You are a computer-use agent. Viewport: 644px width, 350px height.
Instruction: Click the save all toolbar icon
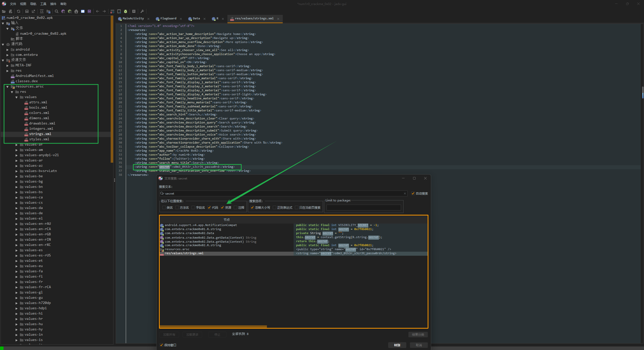27,11
